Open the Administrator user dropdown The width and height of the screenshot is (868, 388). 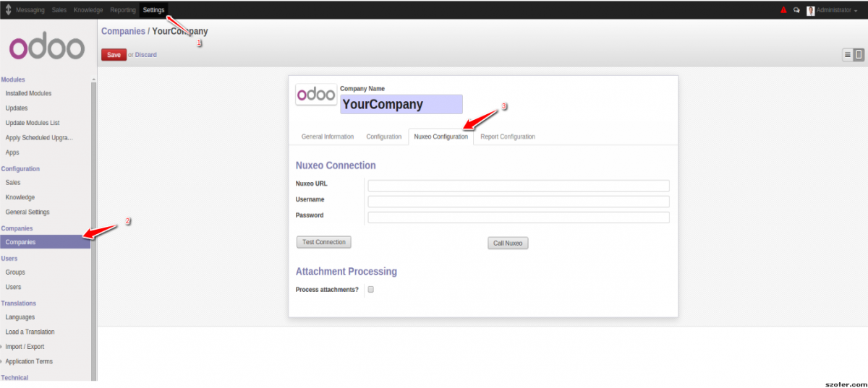click(835, 10)
